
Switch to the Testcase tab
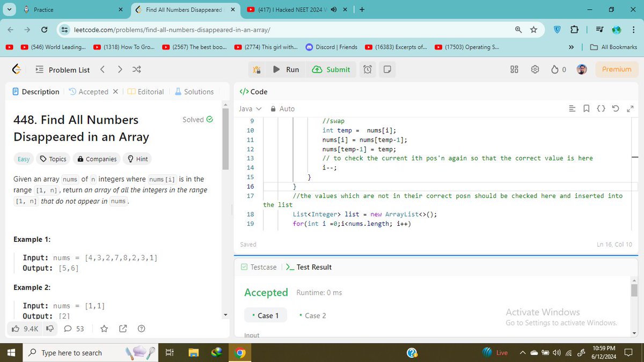point(259,267)
